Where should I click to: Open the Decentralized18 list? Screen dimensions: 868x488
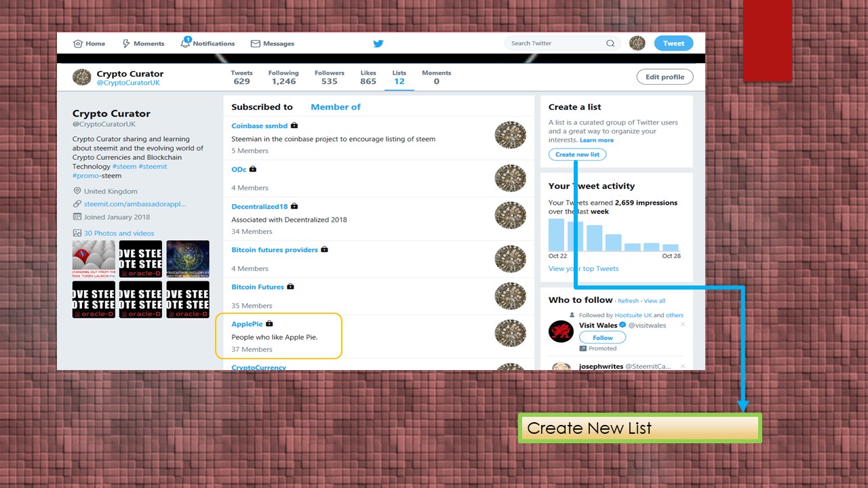click(x=260, y=207)
